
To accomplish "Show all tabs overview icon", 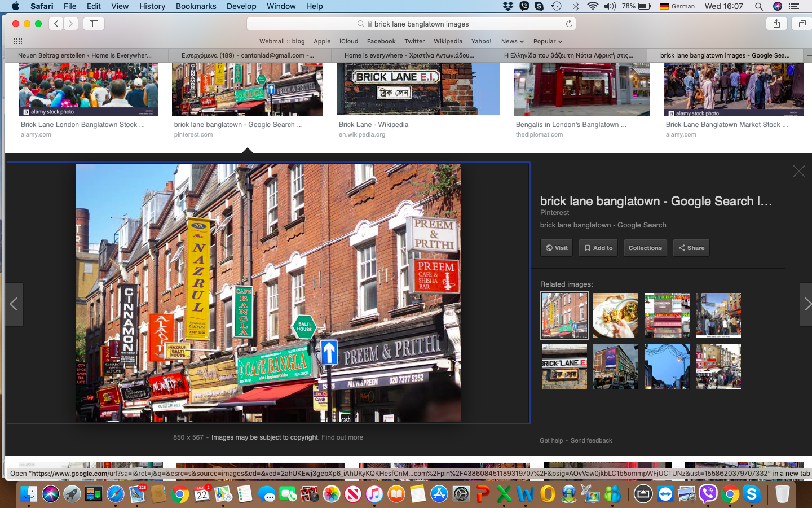I will [x=802, y=24].
